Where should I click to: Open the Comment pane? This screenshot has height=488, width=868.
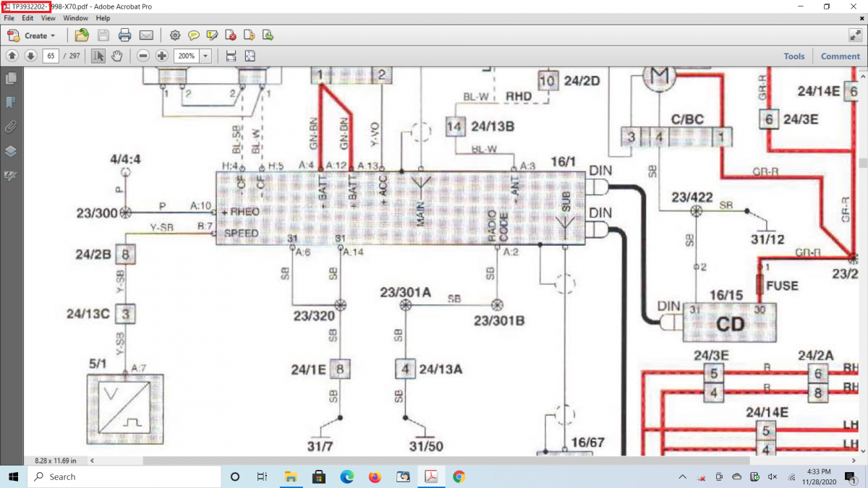point(840,56)
